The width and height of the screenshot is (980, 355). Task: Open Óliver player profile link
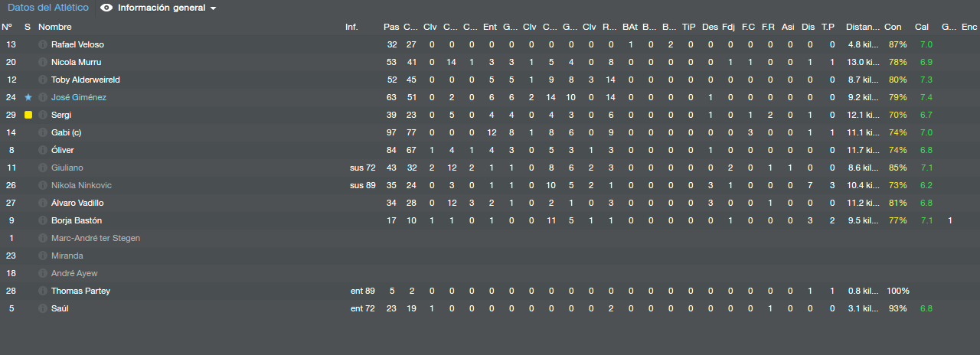point(63,151)
